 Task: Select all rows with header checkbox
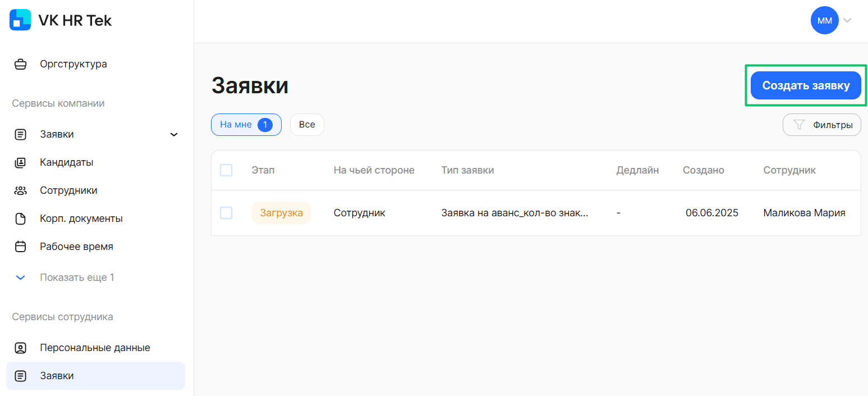coord(226,170)
